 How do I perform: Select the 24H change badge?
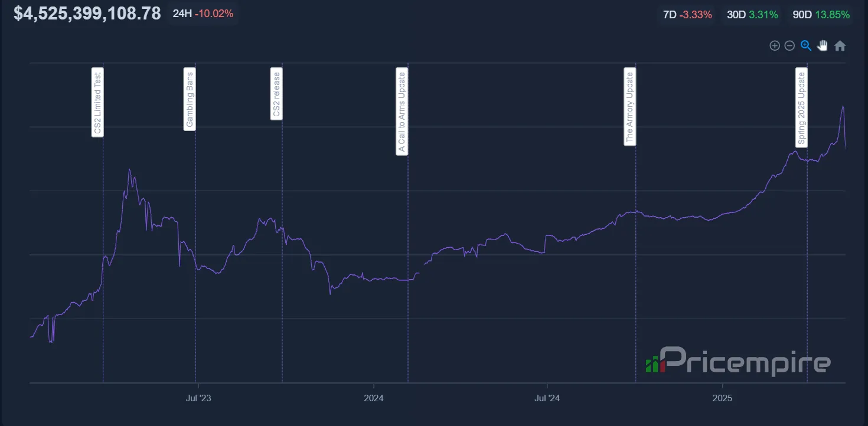pyautogui.click(x=203, y=14)
